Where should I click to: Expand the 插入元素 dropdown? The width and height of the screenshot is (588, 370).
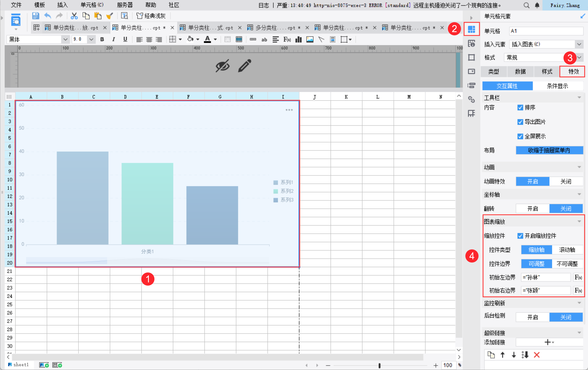[x=579, y=44]
